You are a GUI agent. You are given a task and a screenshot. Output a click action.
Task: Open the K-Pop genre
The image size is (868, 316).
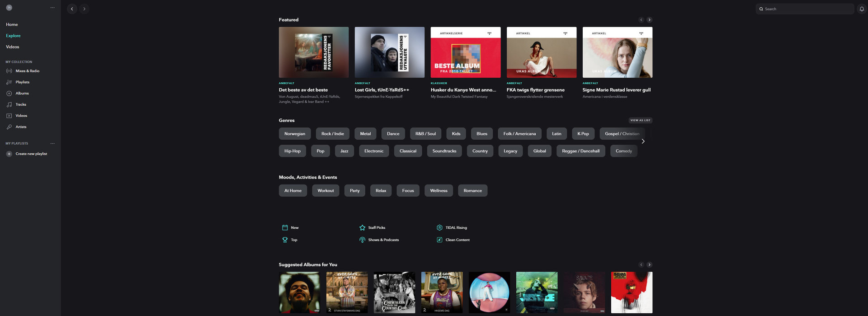583,134
